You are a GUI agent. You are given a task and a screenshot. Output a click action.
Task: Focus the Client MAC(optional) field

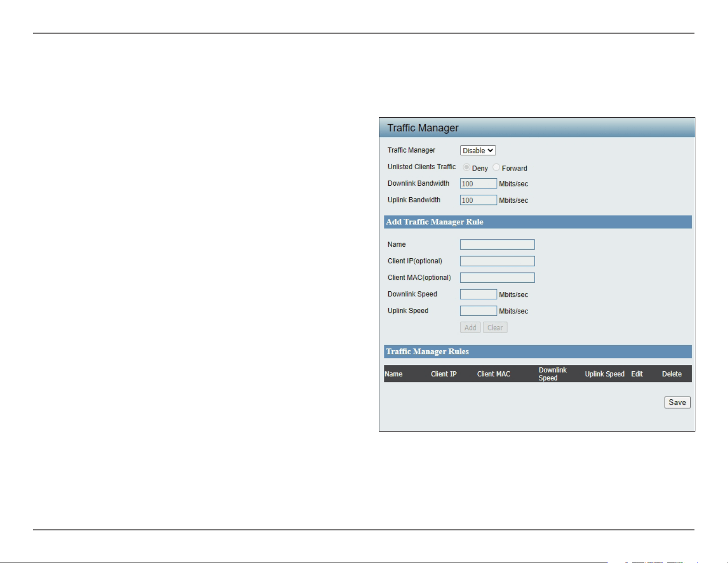[497, 278]
